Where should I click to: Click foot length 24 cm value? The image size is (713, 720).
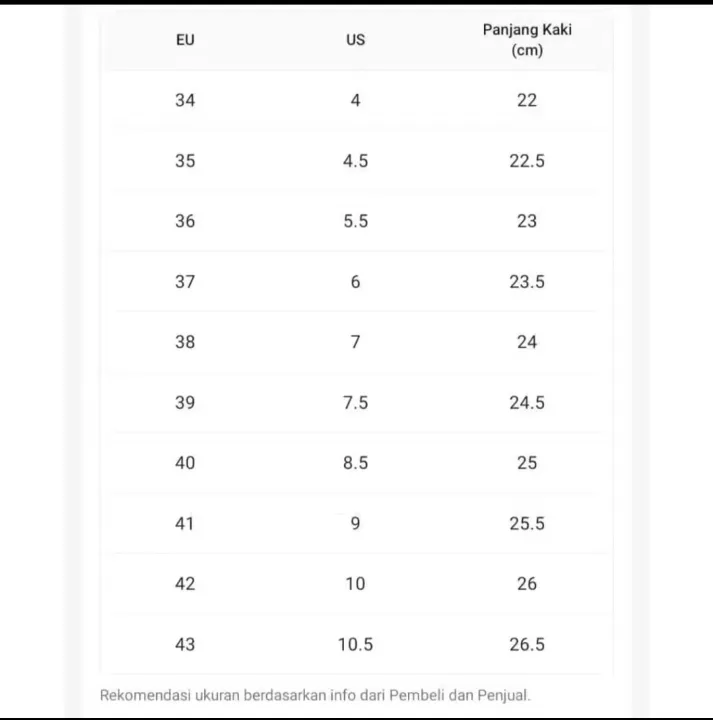tap(527, 342)
